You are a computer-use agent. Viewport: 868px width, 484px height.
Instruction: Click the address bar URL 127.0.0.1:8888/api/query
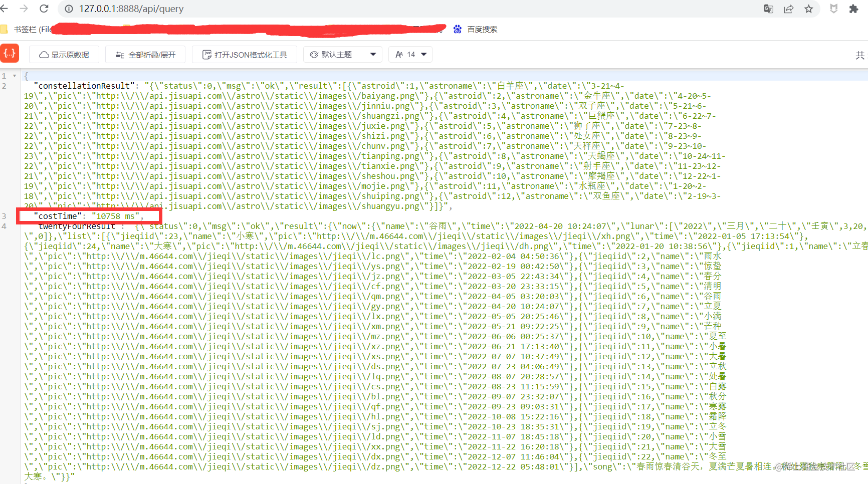[x=131, y=9]
